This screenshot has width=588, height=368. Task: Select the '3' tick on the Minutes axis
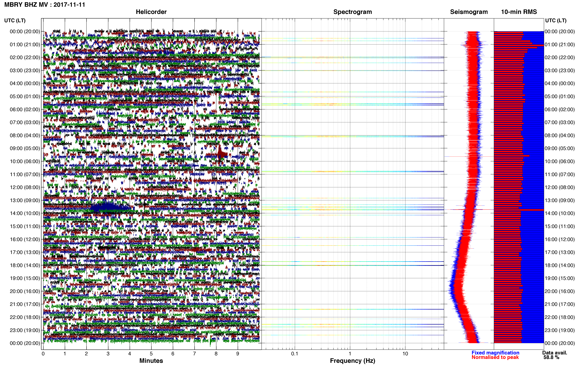[108, 354]
